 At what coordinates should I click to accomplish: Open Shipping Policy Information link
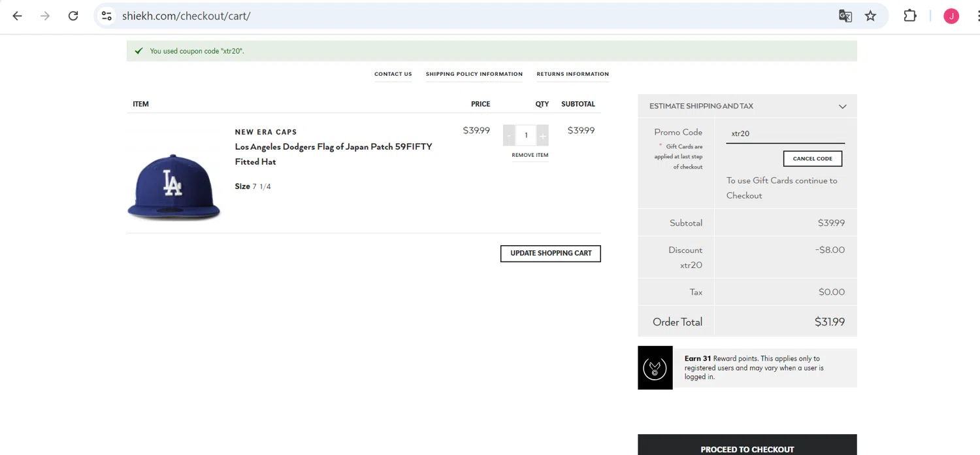474,74
